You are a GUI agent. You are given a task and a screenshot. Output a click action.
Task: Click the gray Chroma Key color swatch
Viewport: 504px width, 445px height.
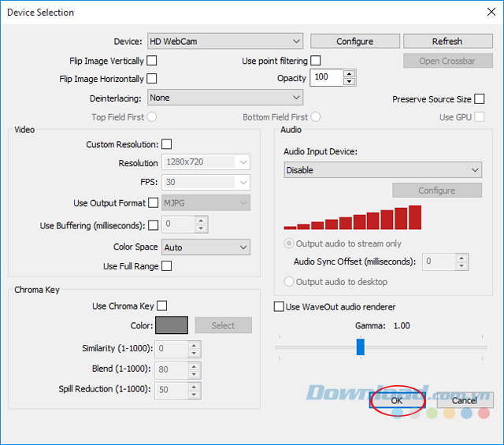tap(172, 325)
